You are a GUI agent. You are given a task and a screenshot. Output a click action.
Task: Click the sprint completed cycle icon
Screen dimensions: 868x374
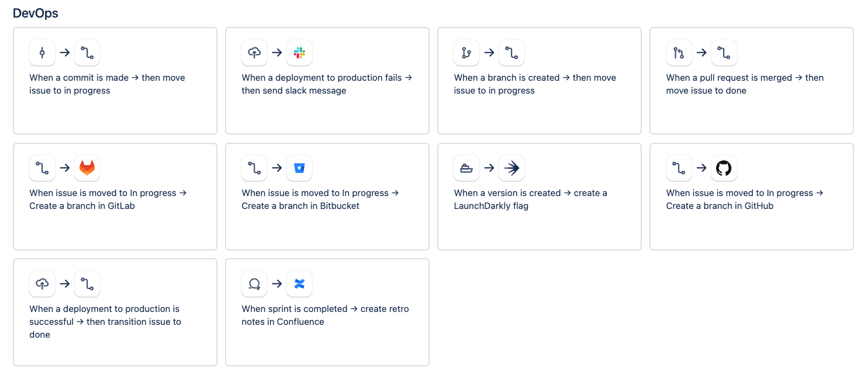254,284
